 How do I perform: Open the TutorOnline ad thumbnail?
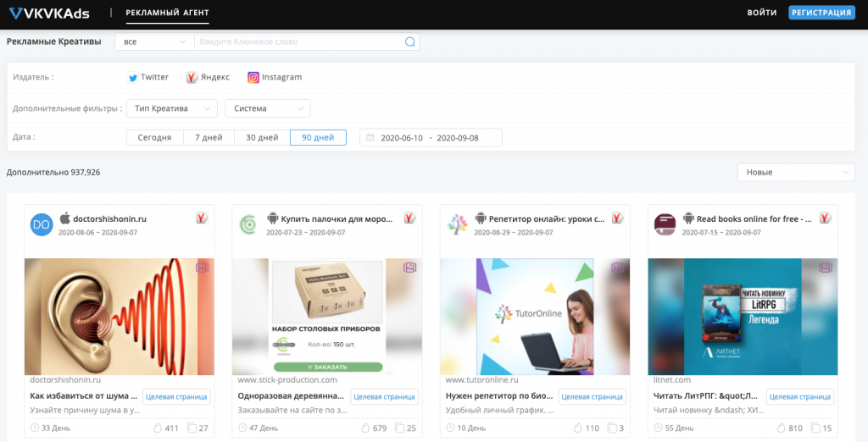[535, 317]
